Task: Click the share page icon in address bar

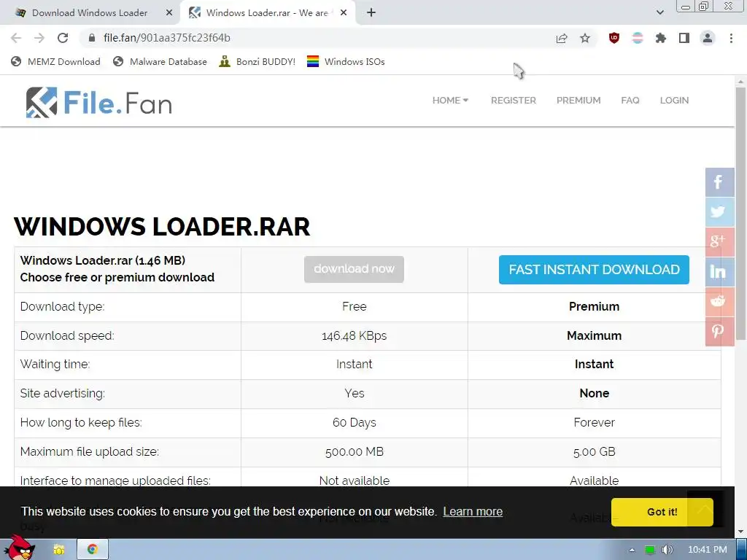Action: point(562,38)
